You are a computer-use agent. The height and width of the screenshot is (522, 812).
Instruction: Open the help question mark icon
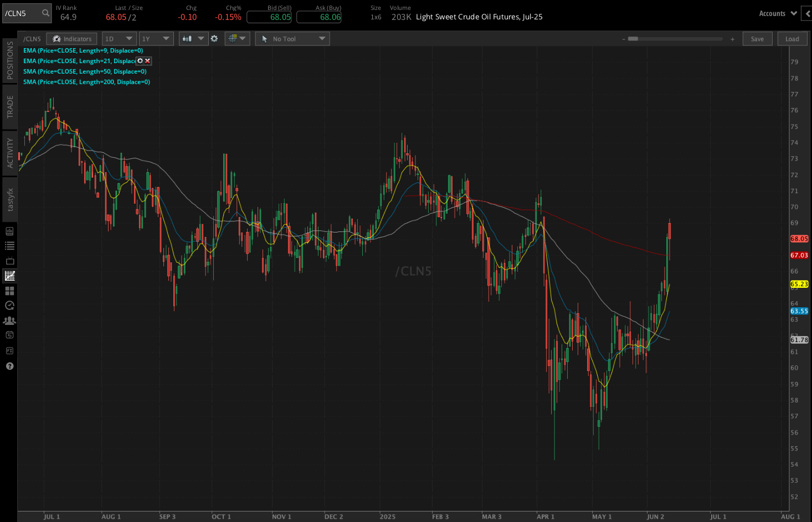9,366
